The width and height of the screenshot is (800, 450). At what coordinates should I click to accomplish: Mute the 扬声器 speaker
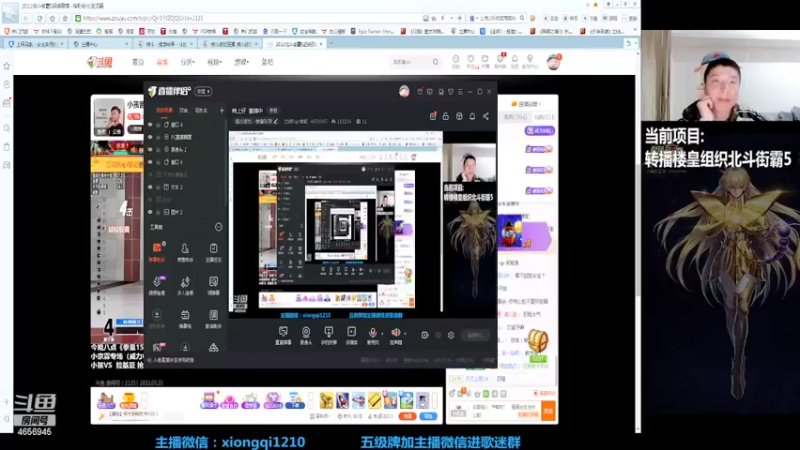(395, 335)
